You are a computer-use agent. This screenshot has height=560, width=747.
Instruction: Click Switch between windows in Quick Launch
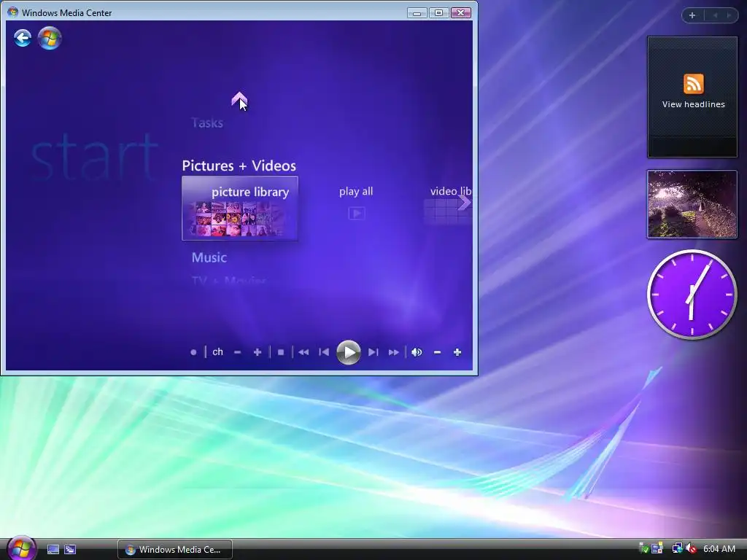70,550
